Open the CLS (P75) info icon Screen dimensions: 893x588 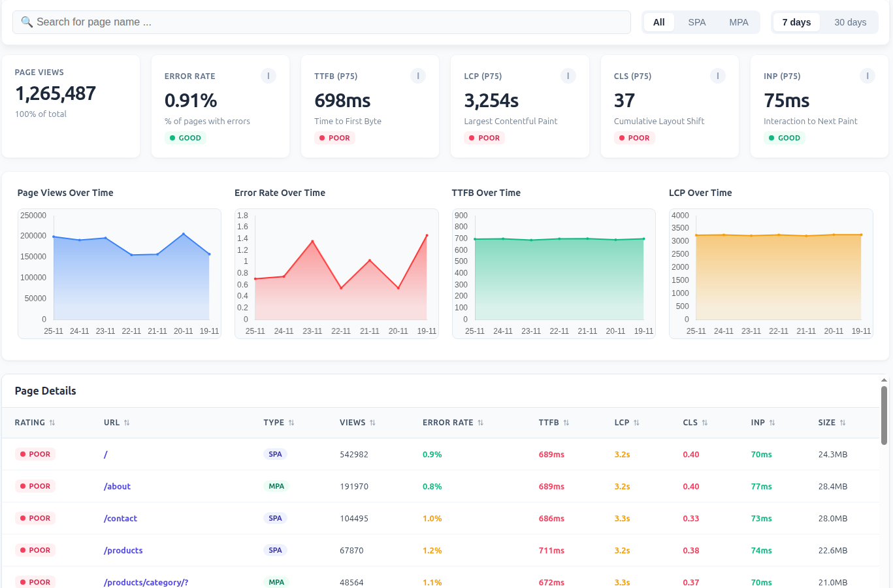tap(717, 76)
